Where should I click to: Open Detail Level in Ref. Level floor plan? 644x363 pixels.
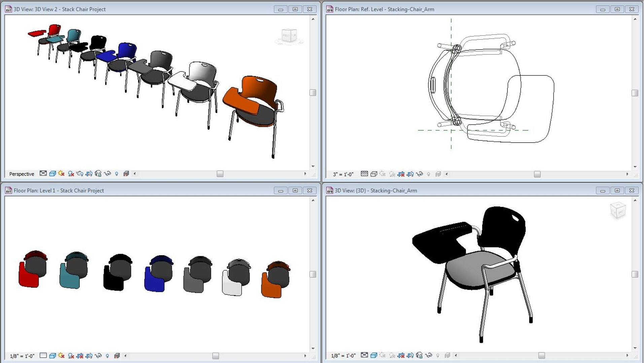tap(364, 174)
